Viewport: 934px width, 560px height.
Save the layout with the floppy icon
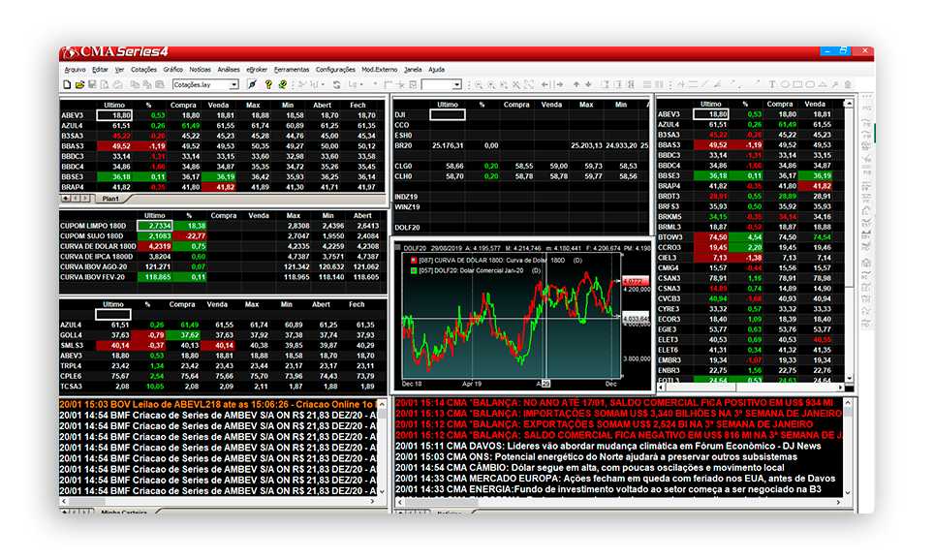(92, 84)
